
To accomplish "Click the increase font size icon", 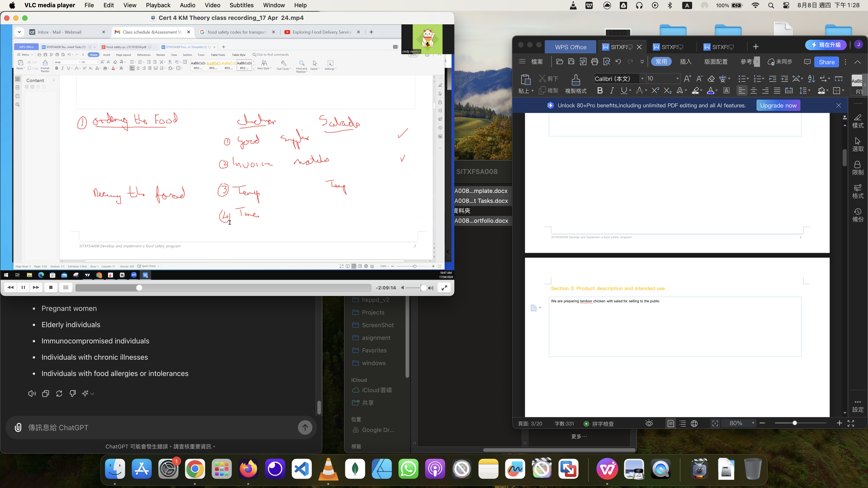I will point(687,78).
